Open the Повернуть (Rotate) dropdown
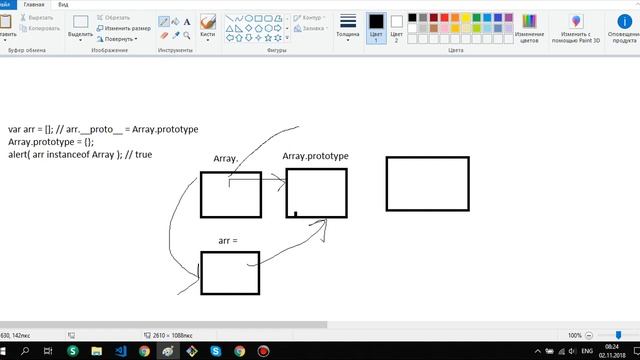Screen dimensions: 640x360 pyautogui.click(x=117, y=39)
